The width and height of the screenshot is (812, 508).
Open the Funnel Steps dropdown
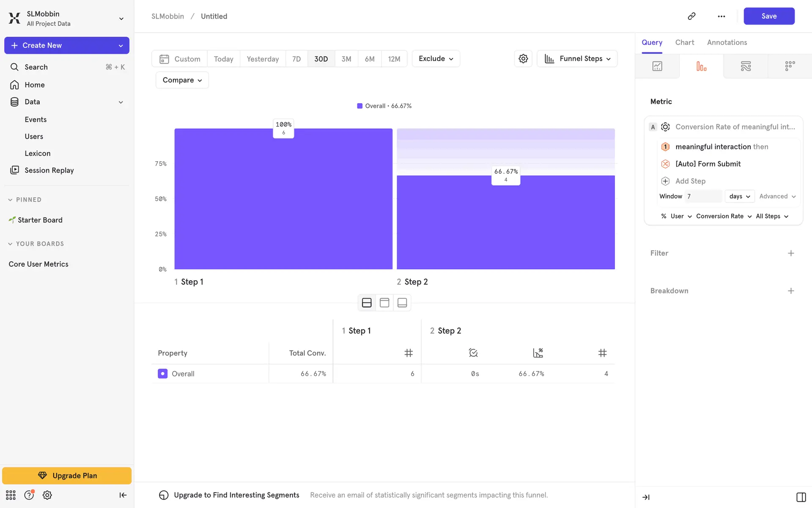click(x=577, y=59)
